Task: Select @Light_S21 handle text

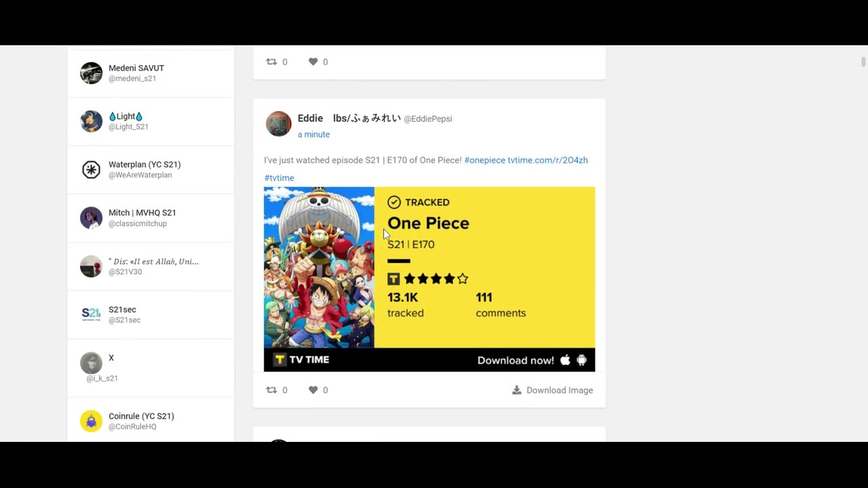Action: click(x=128, y=127)
